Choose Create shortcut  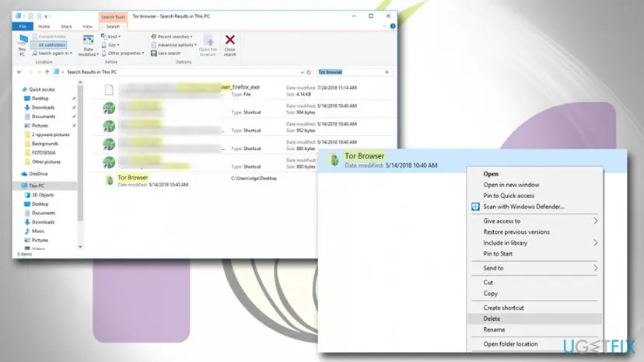tap(535, 308)
